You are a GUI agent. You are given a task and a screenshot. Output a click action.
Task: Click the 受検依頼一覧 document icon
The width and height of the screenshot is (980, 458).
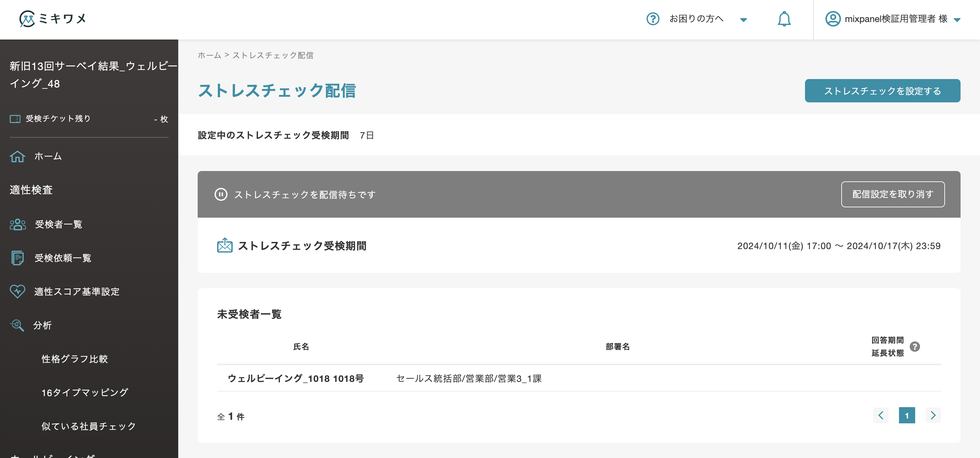pos(17,258)
